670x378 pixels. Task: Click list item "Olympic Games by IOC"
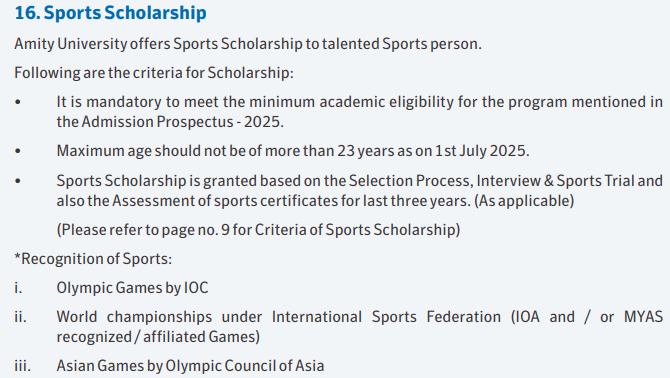pos(132,288)
